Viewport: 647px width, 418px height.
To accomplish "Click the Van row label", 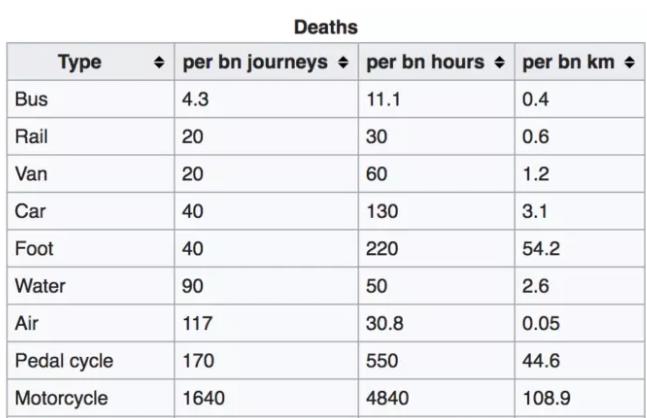I will pyautogui.click(x=31, y=174).
